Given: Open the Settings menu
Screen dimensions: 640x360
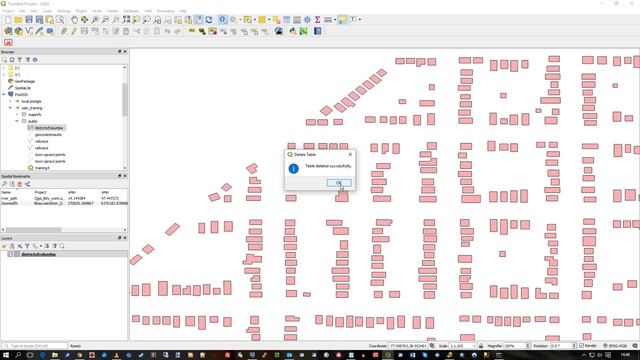Looking at the screenshot, I should pos(64,11).
